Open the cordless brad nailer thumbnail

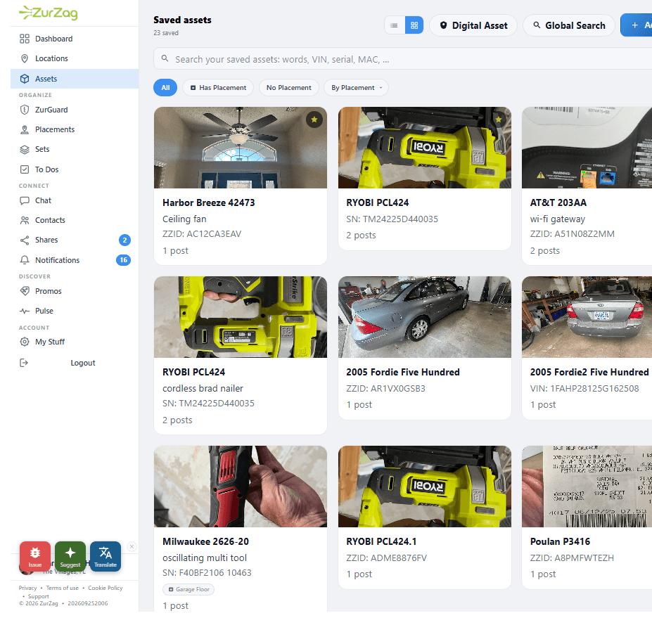click(241, 317)
